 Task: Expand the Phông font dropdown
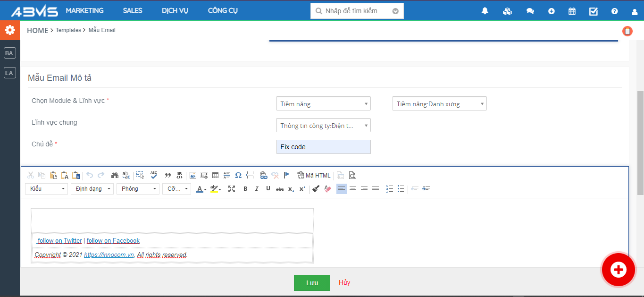click(139, 189)
